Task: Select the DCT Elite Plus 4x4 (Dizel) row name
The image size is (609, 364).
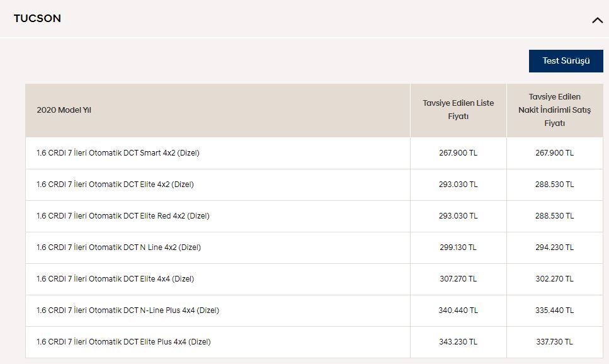Action: click(123, 342)
